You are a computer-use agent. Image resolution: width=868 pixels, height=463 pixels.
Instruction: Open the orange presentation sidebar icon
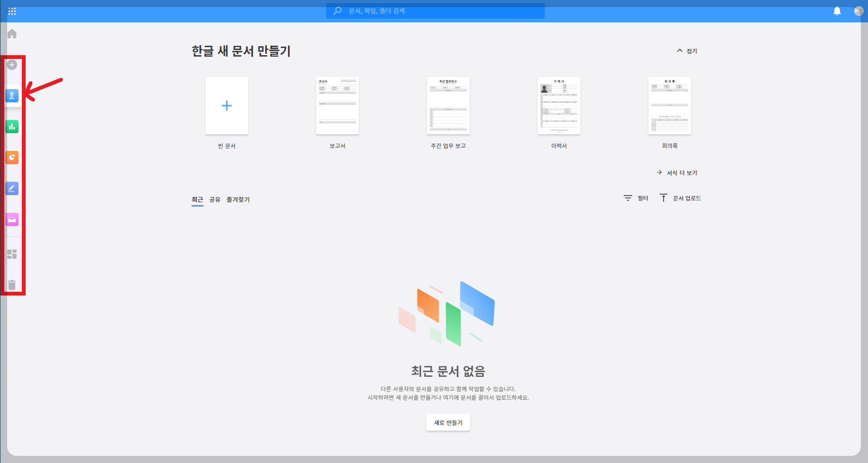(x=12, y=158)
